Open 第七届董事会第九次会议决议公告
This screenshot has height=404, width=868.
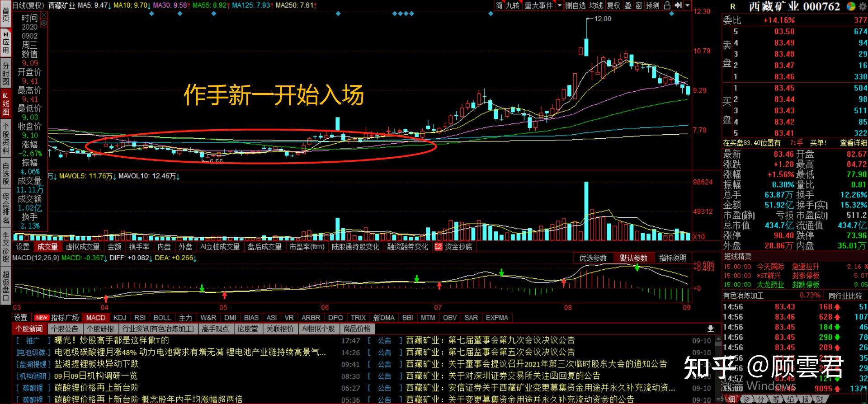tap(511, 340)
